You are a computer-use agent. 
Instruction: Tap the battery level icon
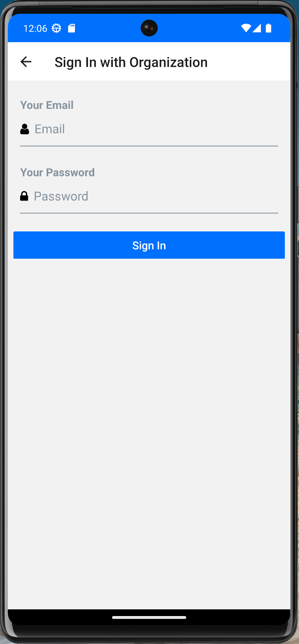(x=268, y=28)
